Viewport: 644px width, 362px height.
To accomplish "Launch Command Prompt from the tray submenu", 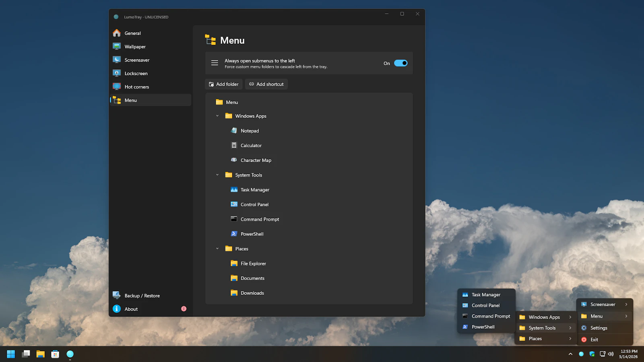I will pyautogui.click(x=486, y=316).
